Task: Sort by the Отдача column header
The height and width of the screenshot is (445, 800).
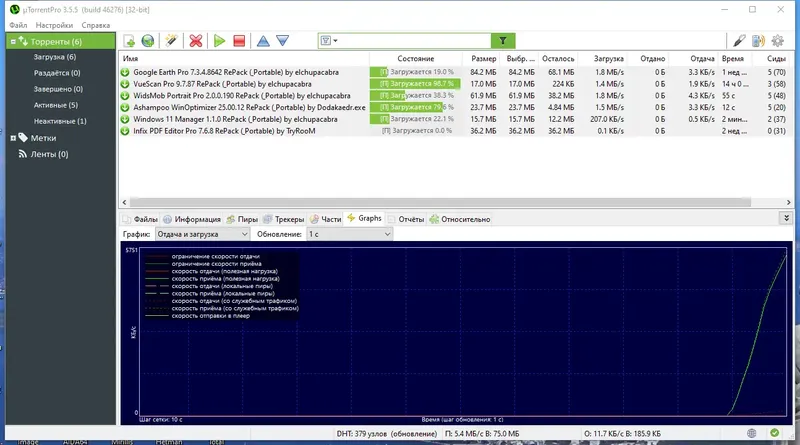Action: pyautogui.click(x=693, y=59)
